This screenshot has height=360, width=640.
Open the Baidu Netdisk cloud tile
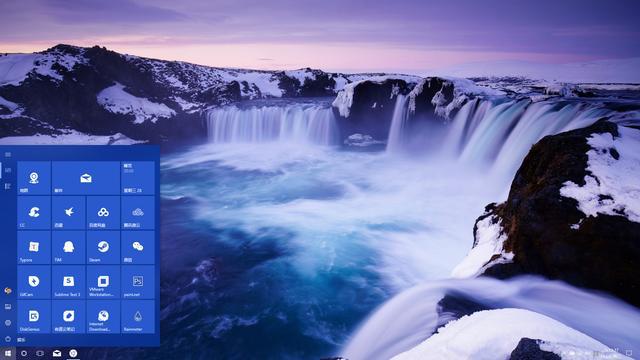coord(103,213)
